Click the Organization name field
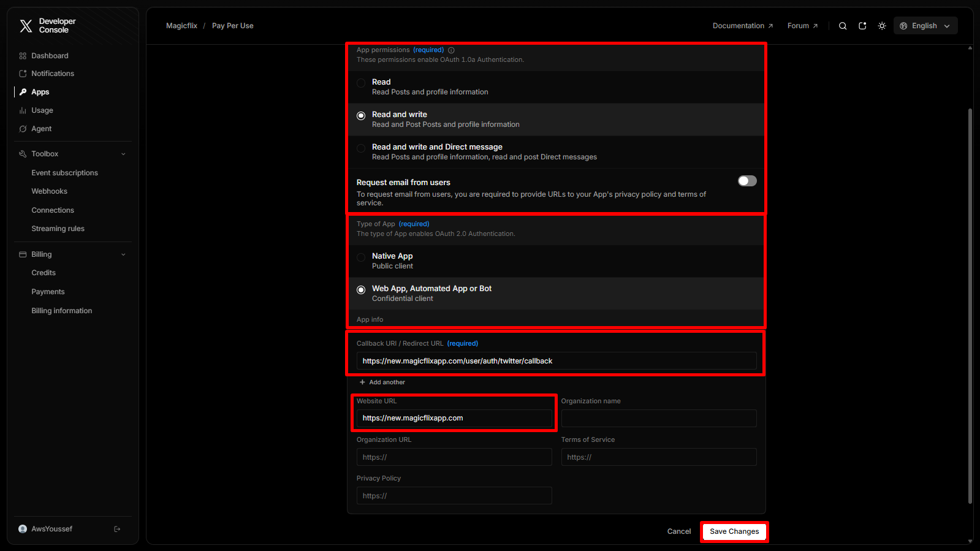 tap(659, 418)
